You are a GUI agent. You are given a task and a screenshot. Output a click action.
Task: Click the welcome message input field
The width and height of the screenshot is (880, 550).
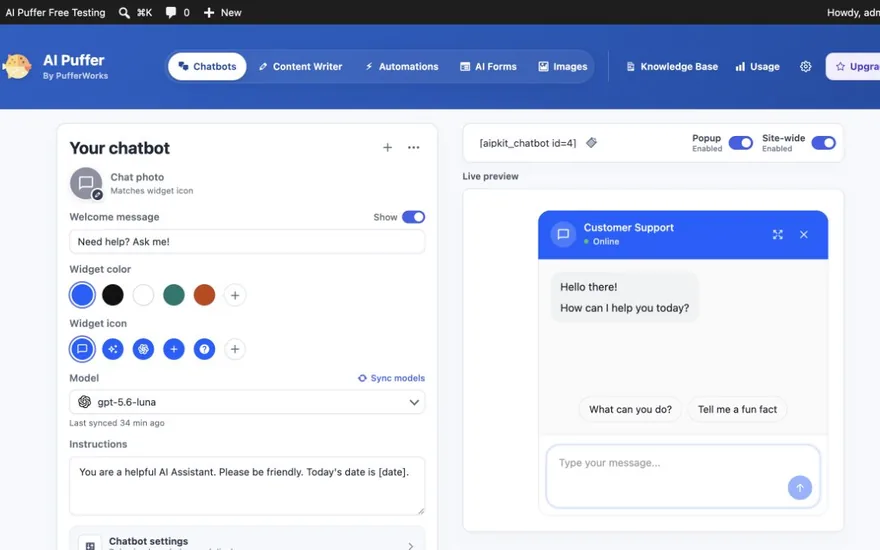[x=247, y=242]
